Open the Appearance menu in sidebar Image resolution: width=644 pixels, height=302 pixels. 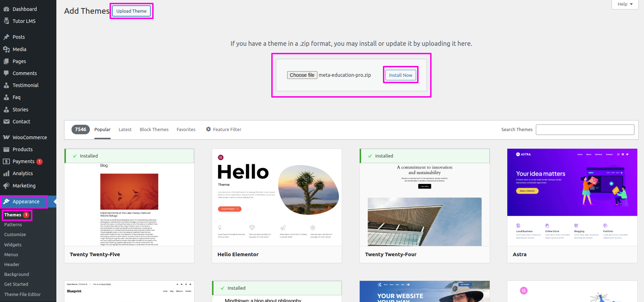pos(26,202)
